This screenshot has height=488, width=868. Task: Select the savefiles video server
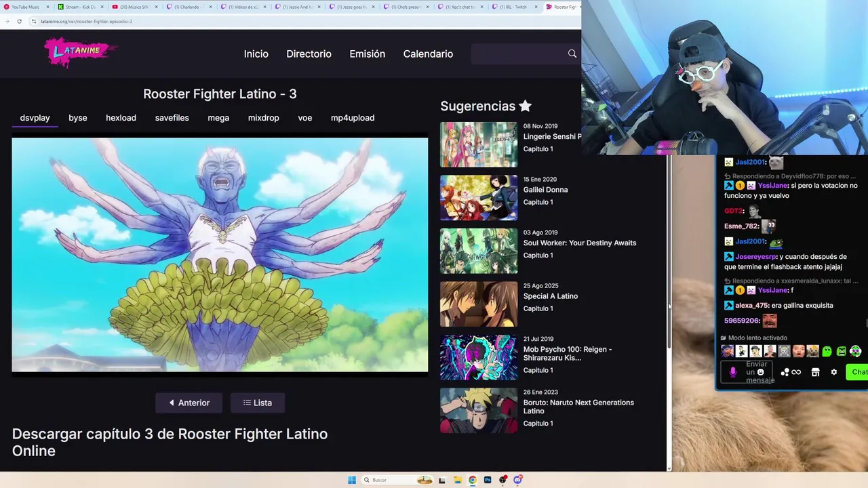coord(172,118)
